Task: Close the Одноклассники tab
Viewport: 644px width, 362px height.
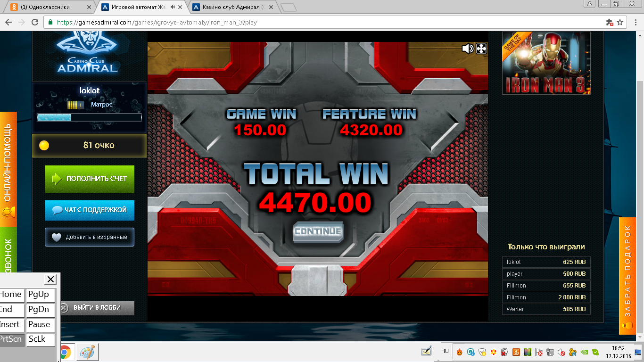Action: click(x=88, y=7)
